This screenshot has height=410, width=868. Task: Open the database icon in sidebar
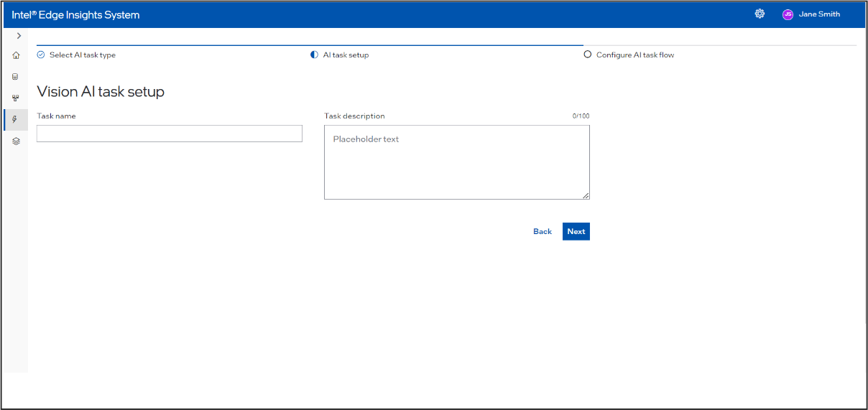[x=16, y=76]
